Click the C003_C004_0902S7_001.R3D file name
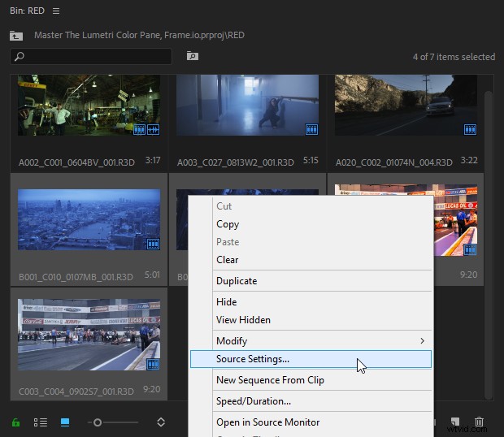The height and width of the screenshot is (437, 504). (x=76, y=392)
